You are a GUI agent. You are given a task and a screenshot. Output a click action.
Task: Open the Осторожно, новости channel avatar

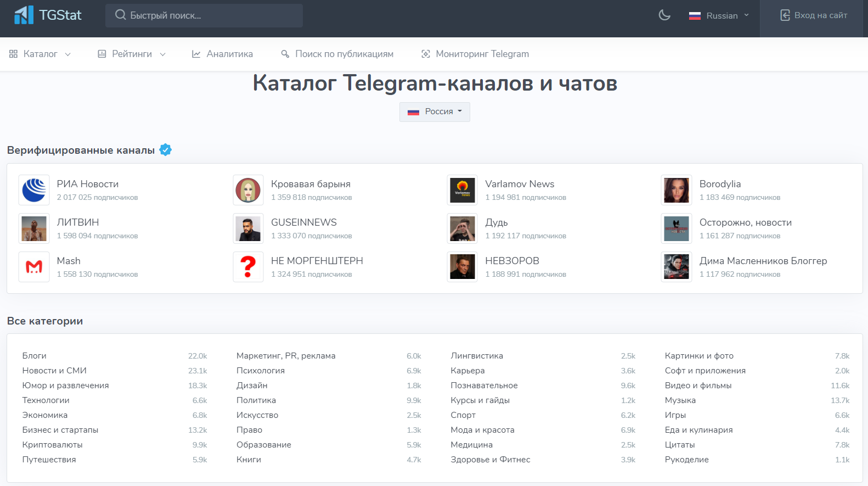677,228
